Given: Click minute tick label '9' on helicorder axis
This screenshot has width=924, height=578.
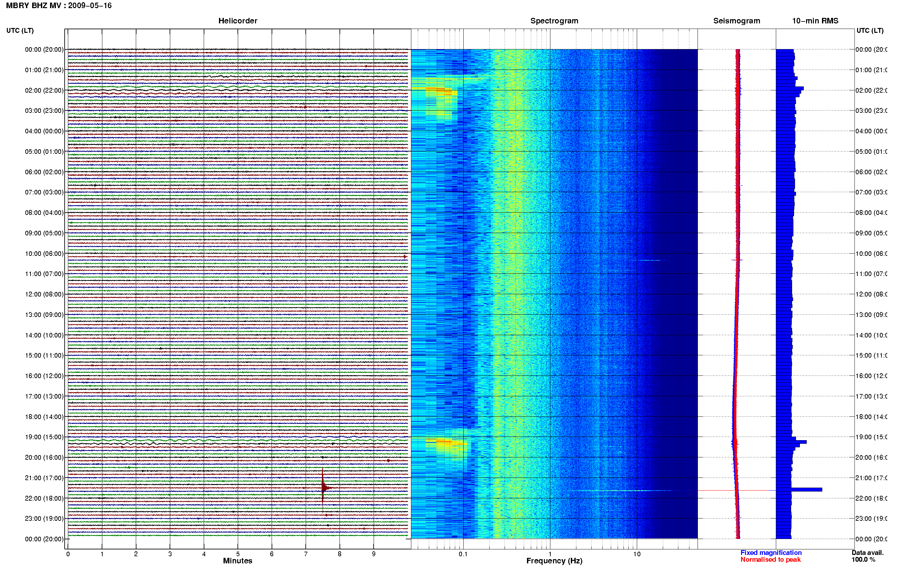Looking at the screenshot, I should [x=374, y=554].
